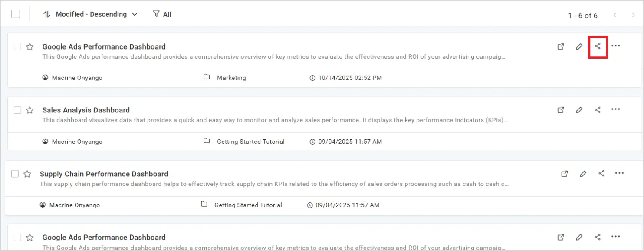The image size is (644, 251).
Task: Share the last-listed Google Ads Performance Dashboard
Action: coord(598,237)
